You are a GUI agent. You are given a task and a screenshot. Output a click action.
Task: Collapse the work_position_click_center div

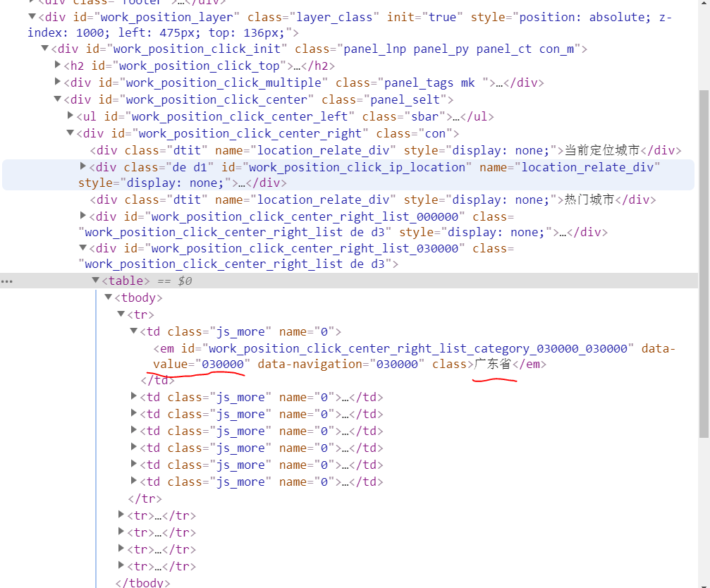point(58,99)
